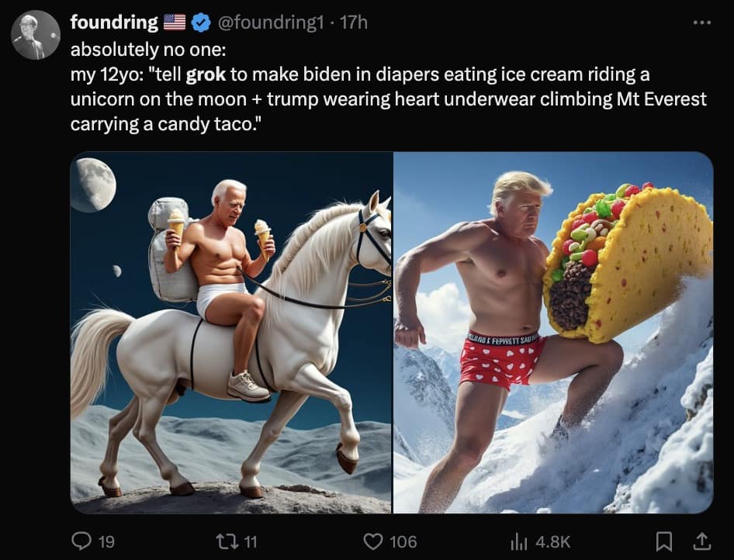The width and height of the screenshot is (734, 560).
Task: Click the flag emoji beside the username
Action: 175,23
